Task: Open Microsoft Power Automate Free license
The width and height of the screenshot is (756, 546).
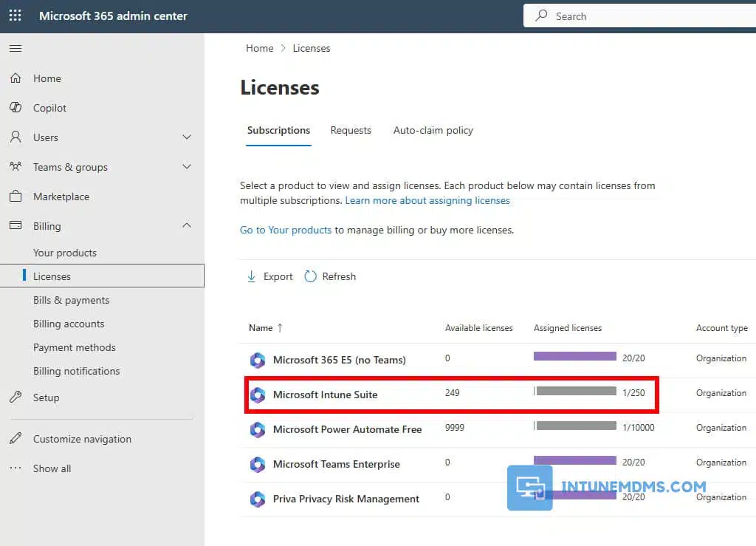Action: pos(347,429)
